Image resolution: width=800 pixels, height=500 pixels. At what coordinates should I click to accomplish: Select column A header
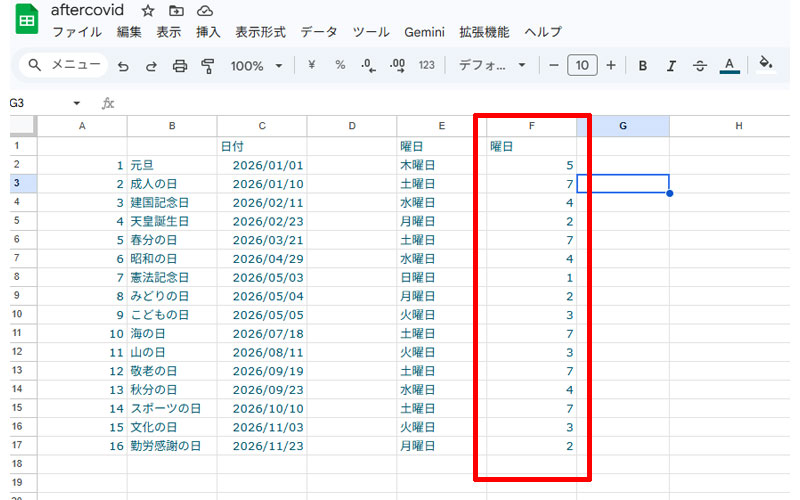[82, 126]
